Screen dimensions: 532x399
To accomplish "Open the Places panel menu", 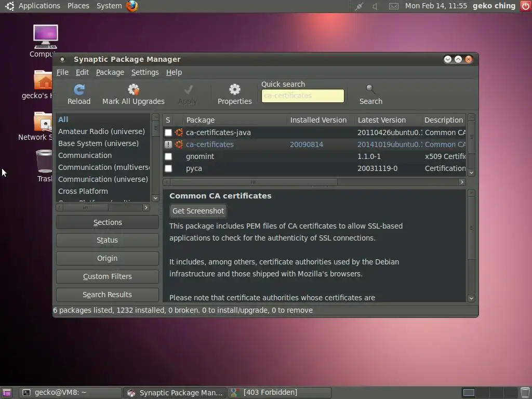I will pyautogui.click(x=78, y=6).
